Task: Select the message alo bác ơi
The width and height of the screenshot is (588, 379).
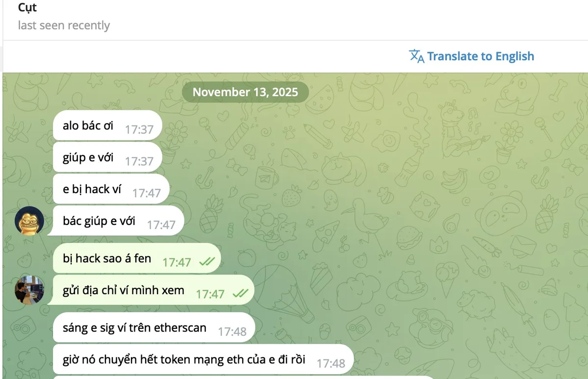Action: [x=107, y=126]
